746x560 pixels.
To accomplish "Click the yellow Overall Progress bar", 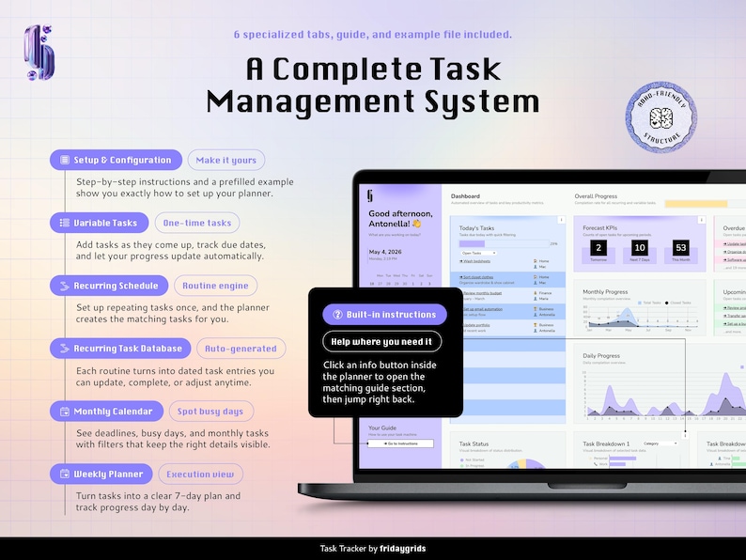I will 696,204.
